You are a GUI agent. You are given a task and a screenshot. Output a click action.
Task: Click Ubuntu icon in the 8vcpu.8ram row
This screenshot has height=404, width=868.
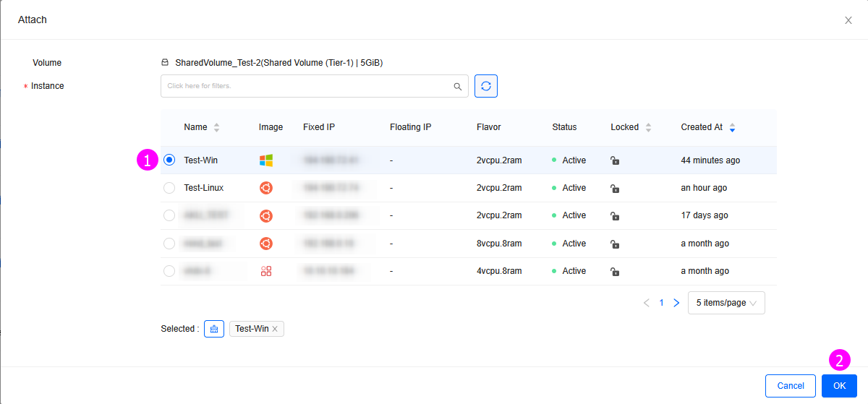tap(266, 244)
